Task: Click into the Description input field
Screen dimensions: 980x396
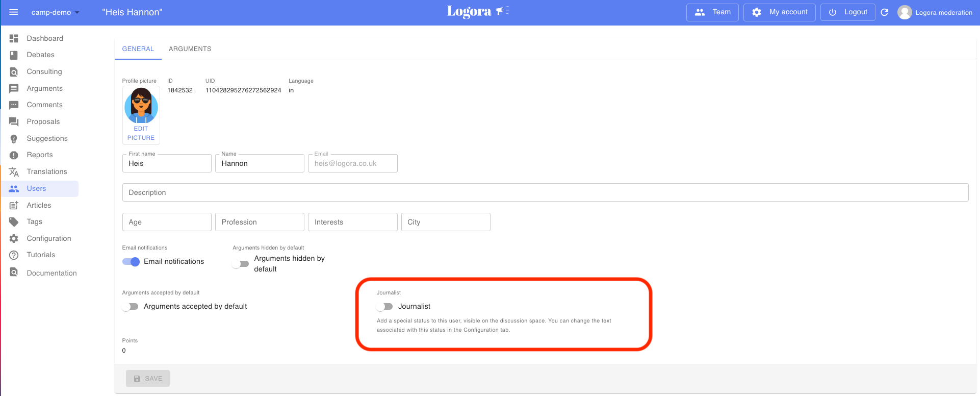Action: [545, 192]
